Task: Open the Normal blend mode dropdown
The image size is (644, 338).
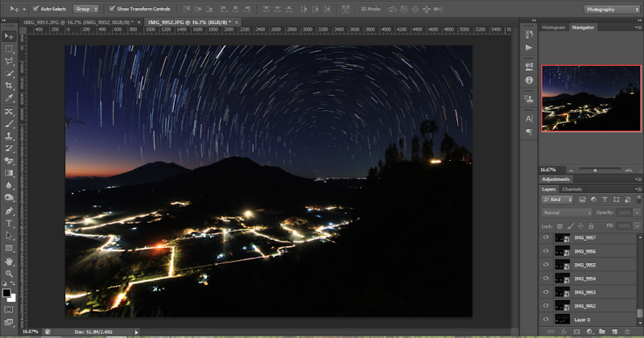Action: tap(567, 212)
